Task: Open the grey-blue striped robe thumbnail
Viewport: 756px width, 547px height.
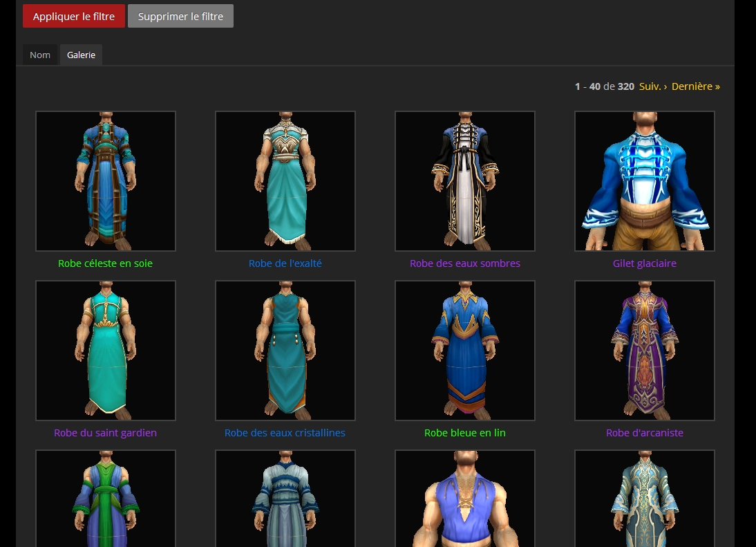Action: 285,499
